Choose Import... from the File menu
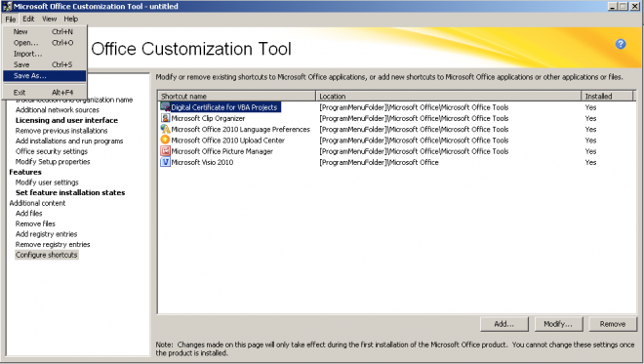Image resolution: width=644 pixels, height=364 pixels. coord(44,54)
